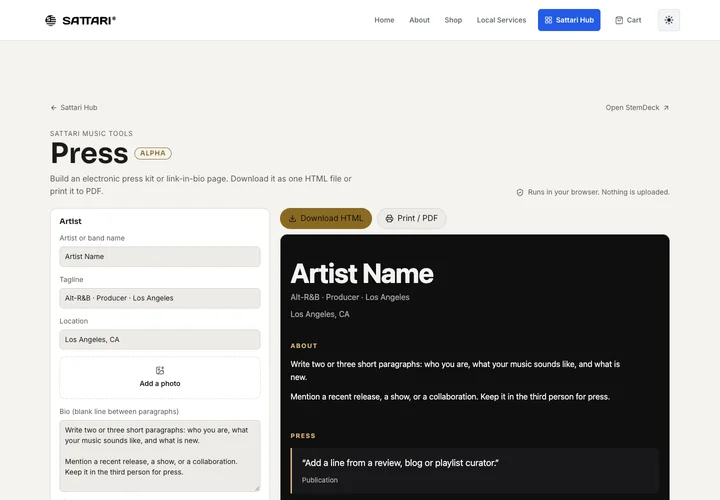This screenshot has width=720, height=500.
Task: Toggle the light/dark theme sun button
Action: [669, 20]
